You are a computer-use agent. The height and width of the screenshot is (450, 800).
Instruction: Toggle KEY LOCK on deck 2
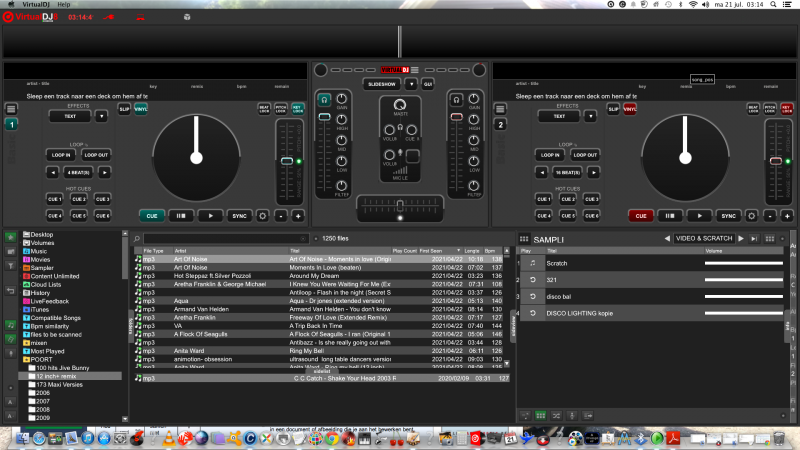(x=786, y=109)
